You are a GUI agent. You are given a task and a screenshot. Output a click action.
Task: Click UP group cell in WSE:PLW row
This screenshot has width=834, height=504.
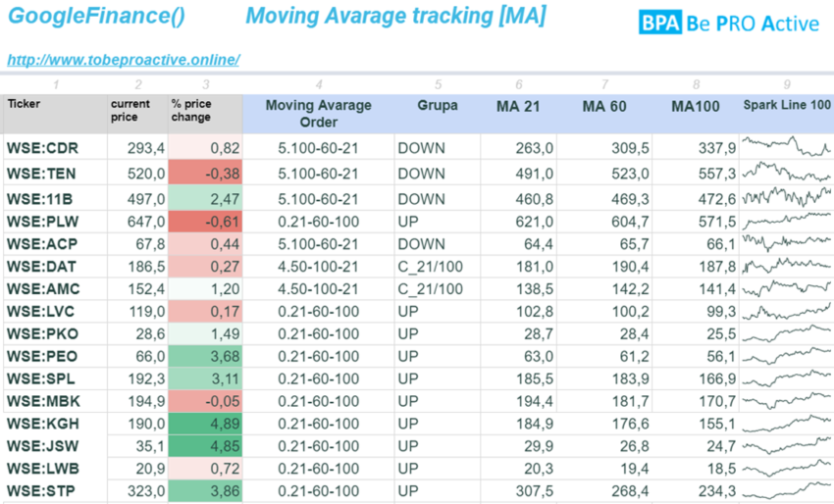click(438, 222)
